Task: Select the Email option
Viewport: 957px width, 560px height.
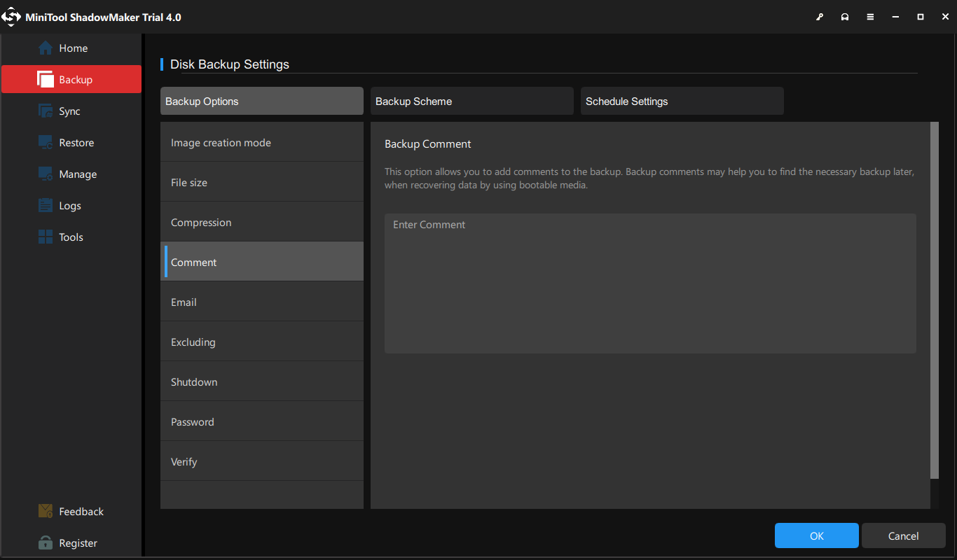Action: (x=262, y=302)
